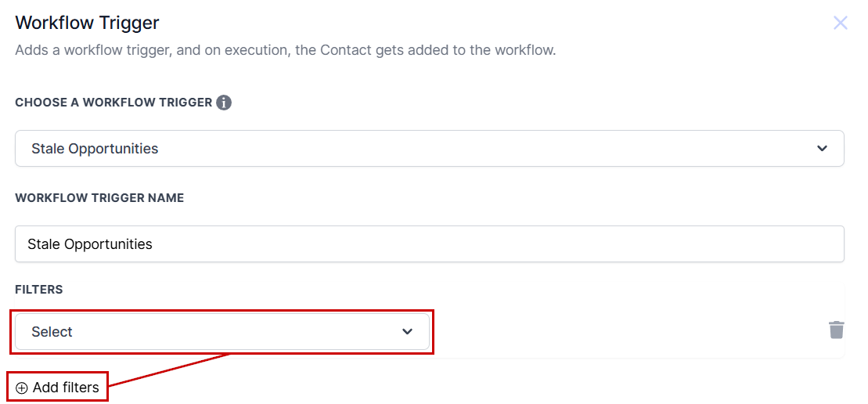Expand the filter Select dropdown chevron
The image size is (868, 404).
coord(408,331)
